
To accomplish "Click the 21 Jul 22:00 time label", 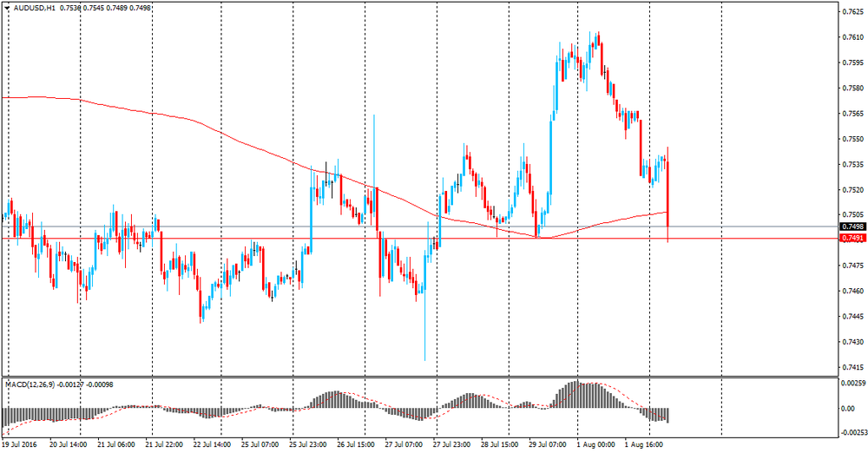I will click(164, 444).
